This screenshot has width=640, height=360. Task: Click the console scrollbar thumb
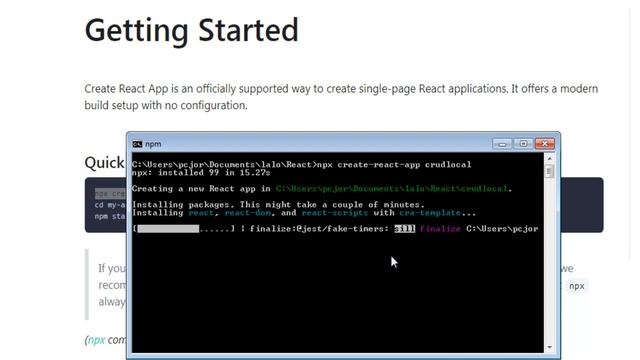tap(549, 171)
